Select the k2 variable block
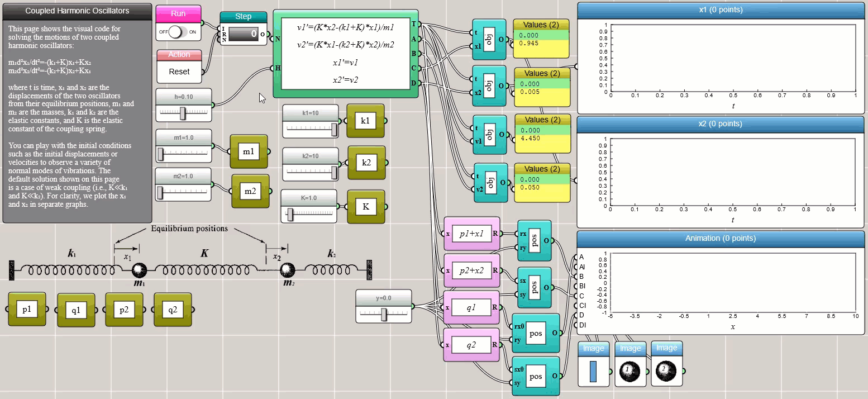This screenshot has height=399, width=868. click(366, 163)
